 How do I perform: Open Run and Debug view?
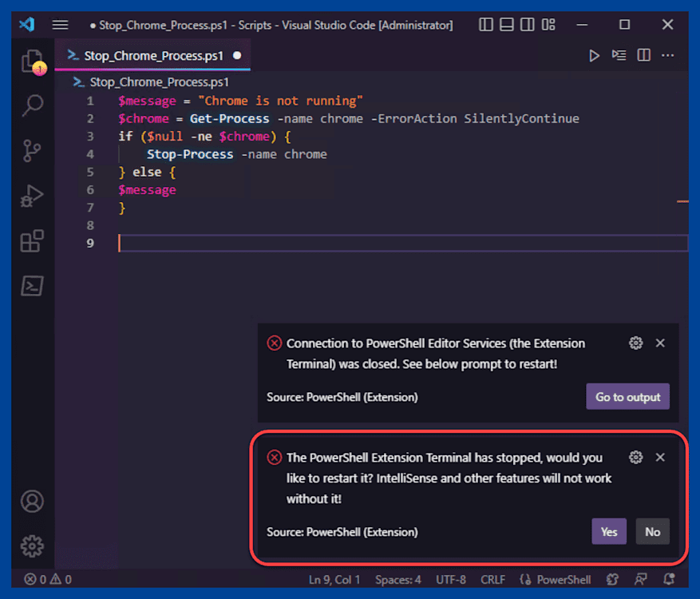tap(32, 196)
